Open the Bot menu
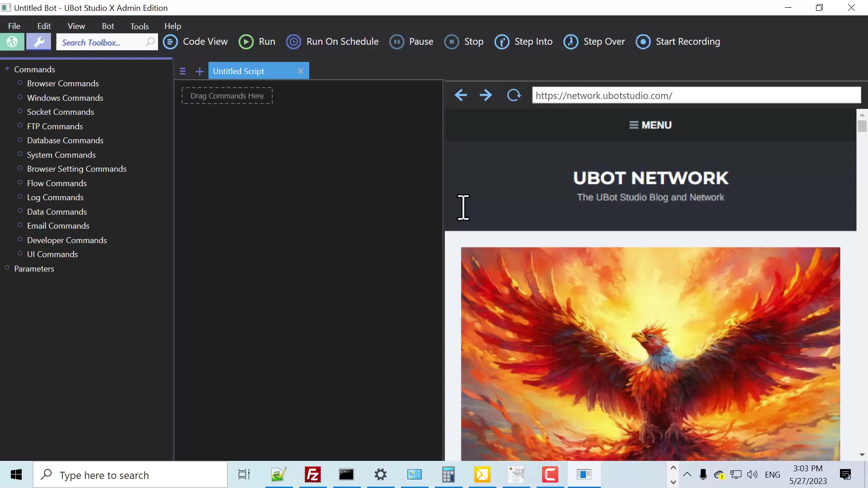Screen dimensions: 868x488 (x=108, y=26)
